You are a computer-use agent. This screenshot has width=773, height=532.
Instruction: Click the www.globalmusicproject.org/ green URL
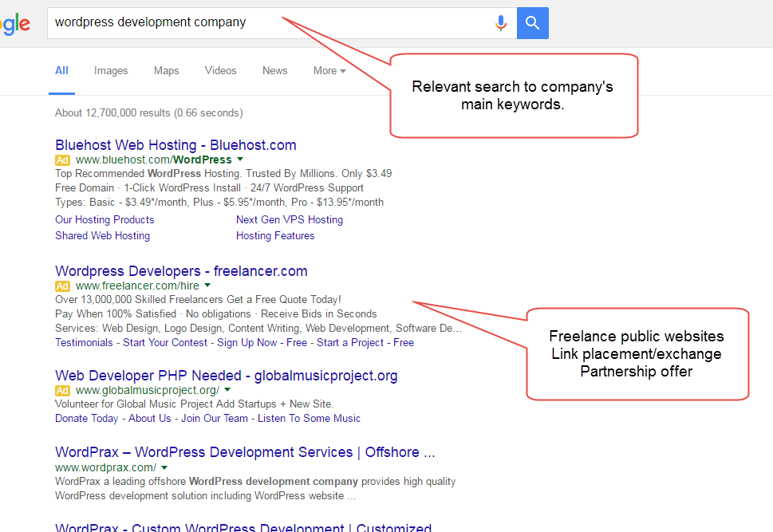(x=148, y=390)
